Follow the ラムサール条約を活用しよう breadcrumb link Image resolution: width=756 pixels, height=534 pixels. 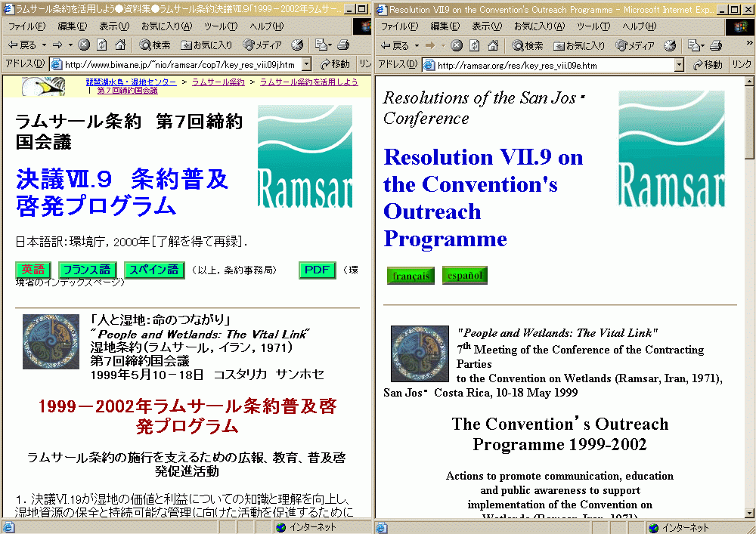click(x=309, y=82)
